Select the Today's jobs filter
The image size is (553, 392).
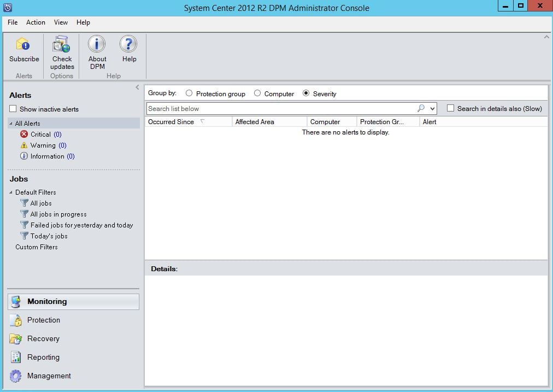click(x=49, y=236)
